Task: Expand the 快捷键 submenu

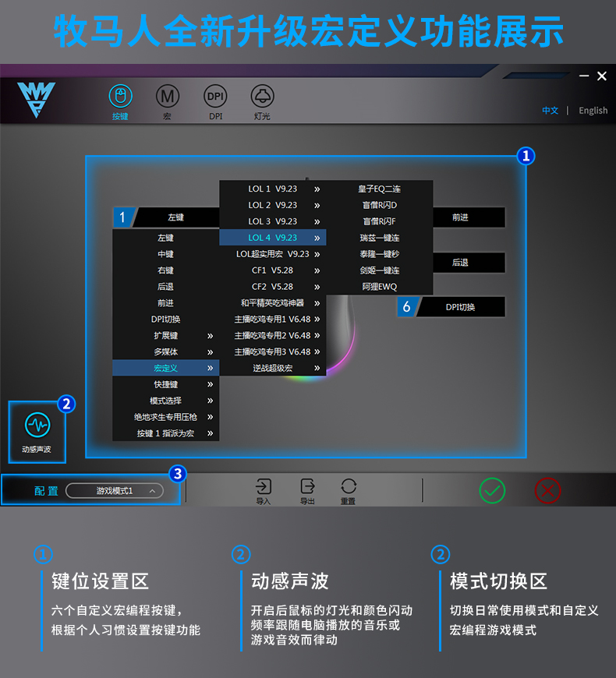Action: [x=165, y=384]
